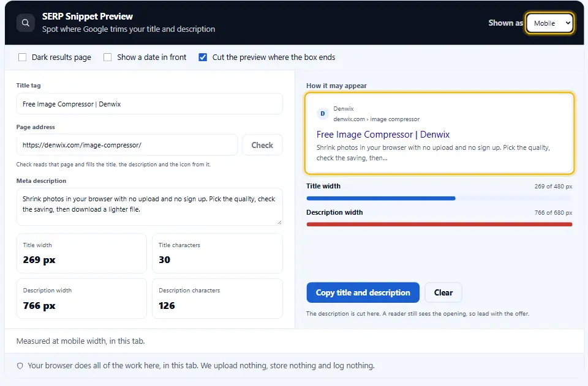Click the shield icon beside the privacy note
Viewport: 588px width, 386px height.
click(x=20, y=366)
